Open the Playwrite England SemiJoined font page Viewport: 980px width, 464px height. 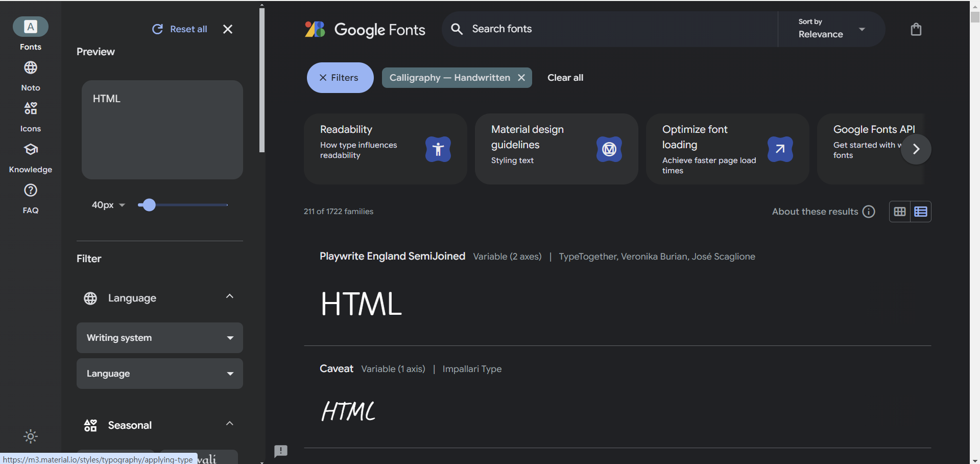(392, 256)
